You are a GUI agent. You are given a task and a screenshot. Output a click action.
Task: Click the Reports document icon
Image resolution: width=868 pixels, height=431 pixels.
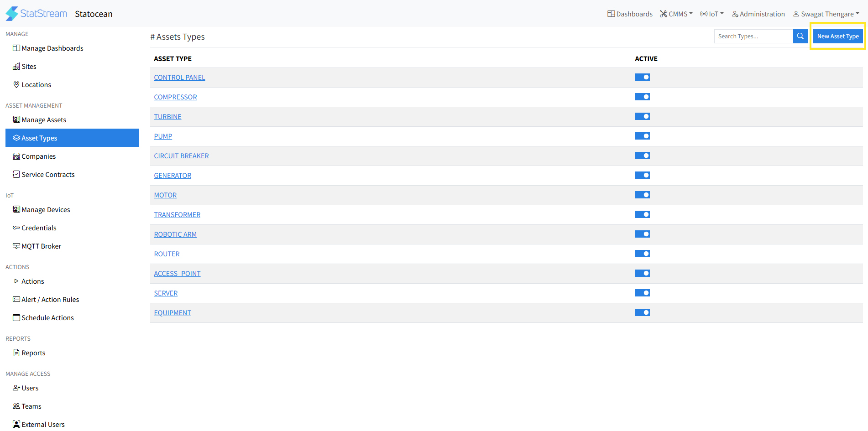pos(16,353)
